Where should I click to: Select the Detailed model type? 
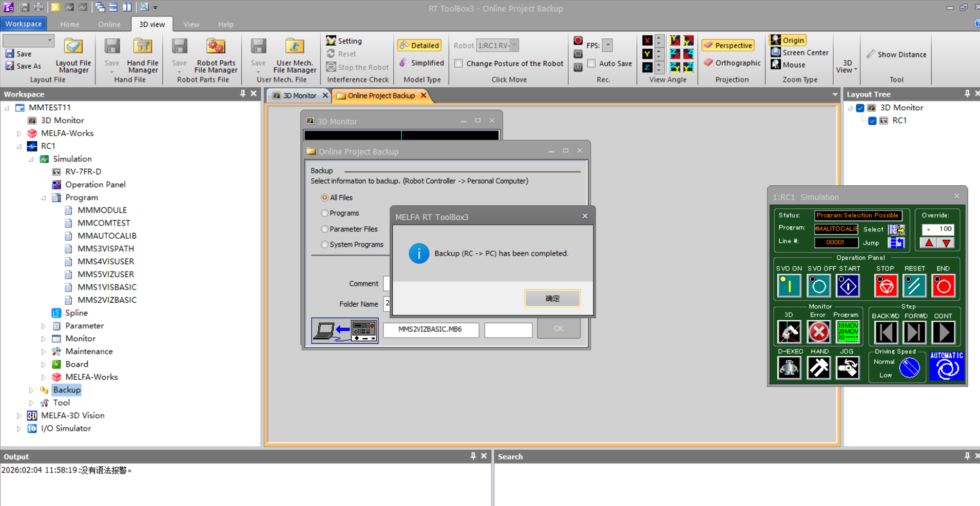[420, 46]
